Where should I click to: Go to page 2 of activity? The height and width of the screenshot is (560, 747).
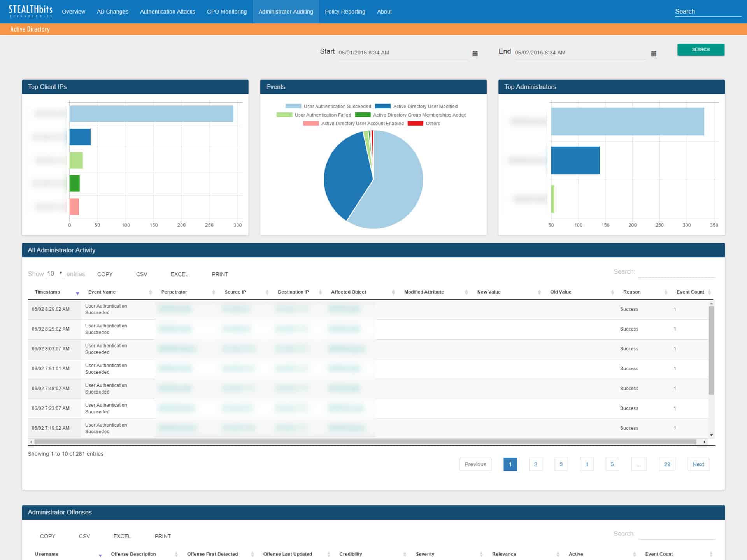[536, 464]
